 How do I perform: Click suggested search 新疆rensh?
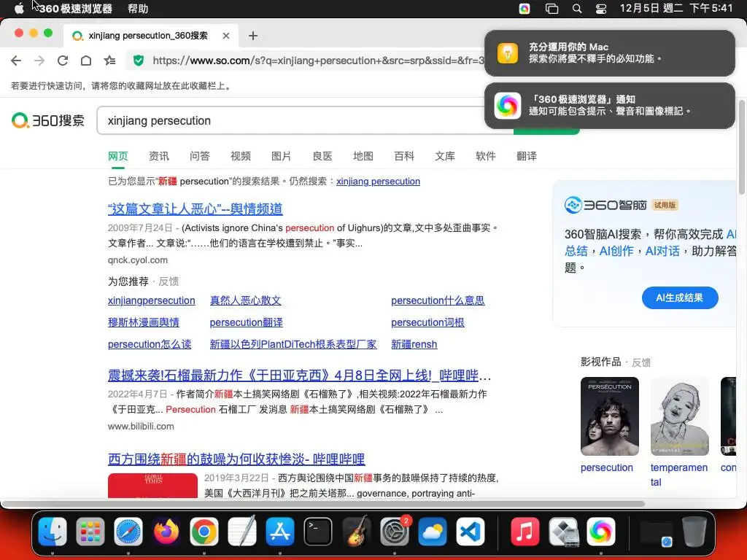point(414,344)
